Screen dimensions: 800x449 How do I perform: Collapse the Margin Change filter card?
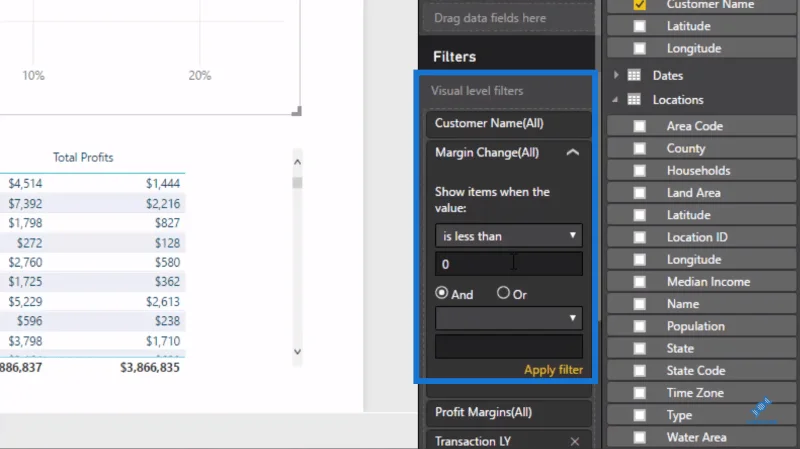pyautogui.click(x=572, y=152)
